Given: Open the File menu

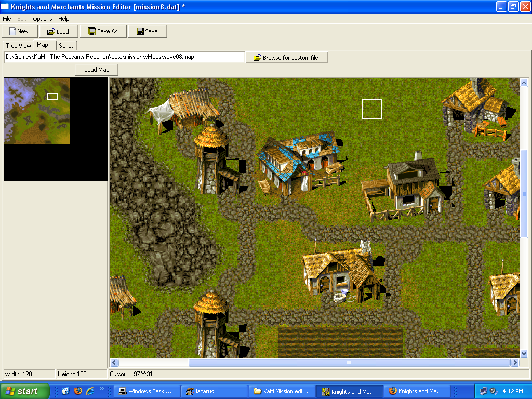Looking at the screenshot, I should tap(7, 19).
